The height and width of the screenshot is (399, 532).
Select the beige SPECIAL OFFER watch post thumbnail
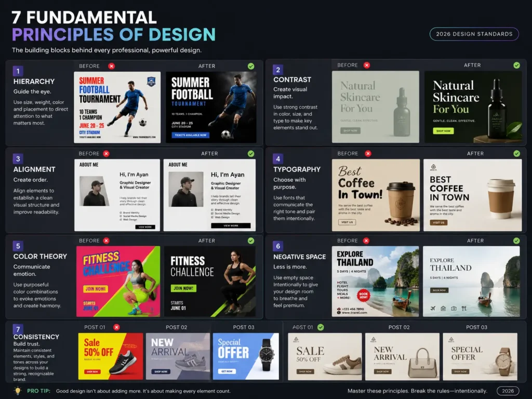click(x=480, y=356)
